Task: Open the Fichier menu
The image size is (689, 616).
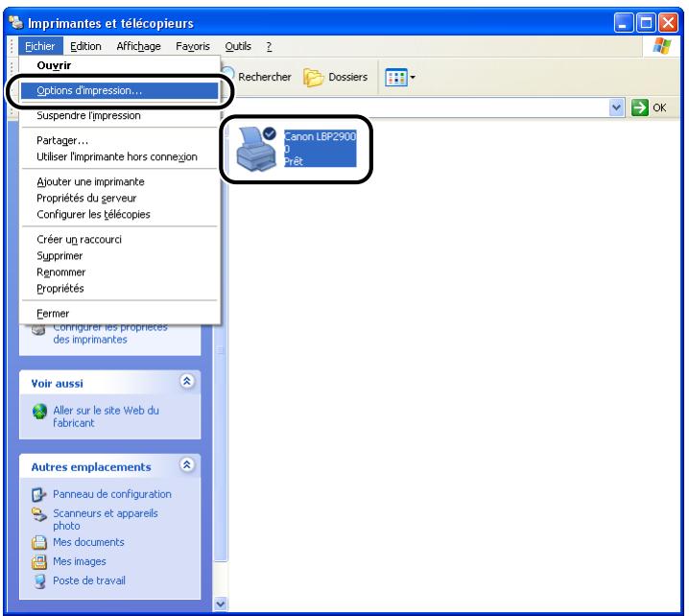Action: coord(40,46)
